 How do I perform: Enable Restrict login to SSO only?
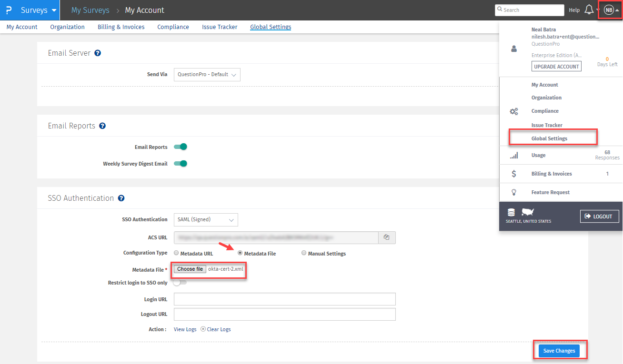pos(180,283)
